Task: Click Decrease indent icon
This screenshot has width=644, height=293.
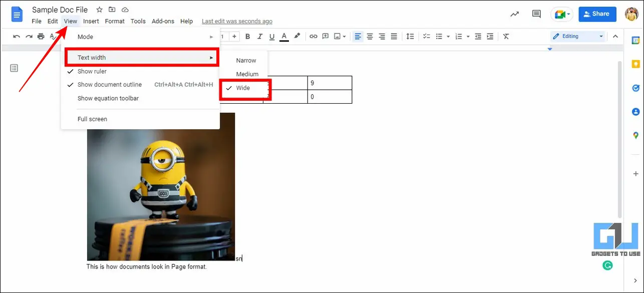Action: click(x=478, y=37)
